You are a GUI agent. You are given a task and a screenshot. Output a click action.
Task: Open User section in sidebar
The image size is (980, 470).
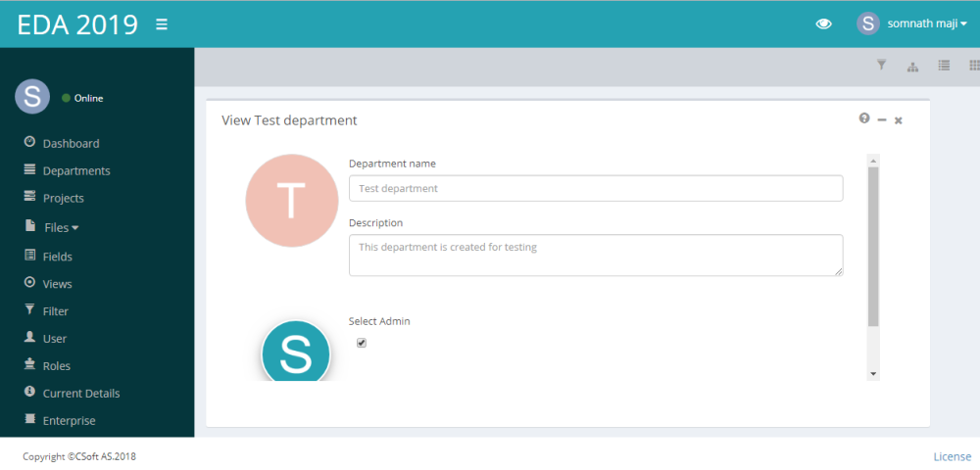pos(54,339)
